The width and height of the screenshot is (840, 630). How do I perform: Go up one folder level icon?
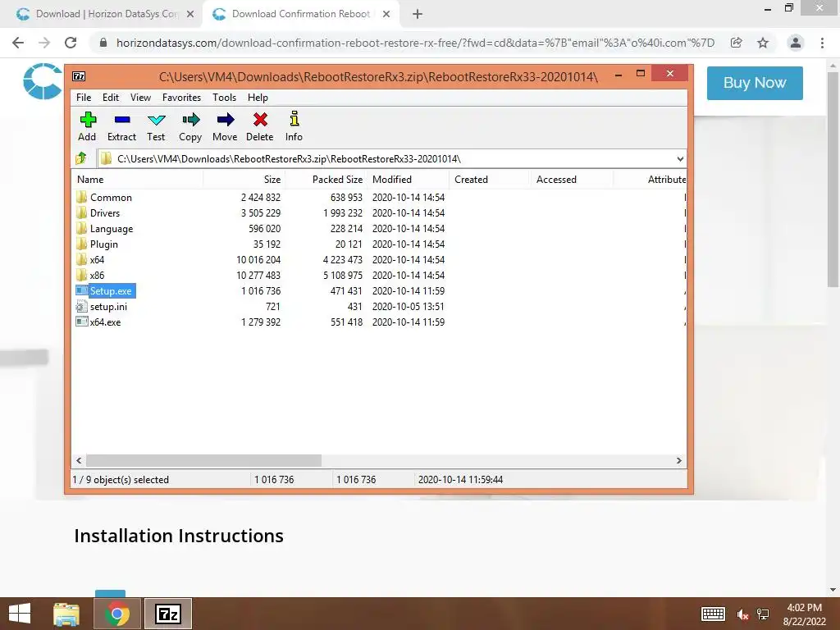pyautogui.click(x=81, y=158)
